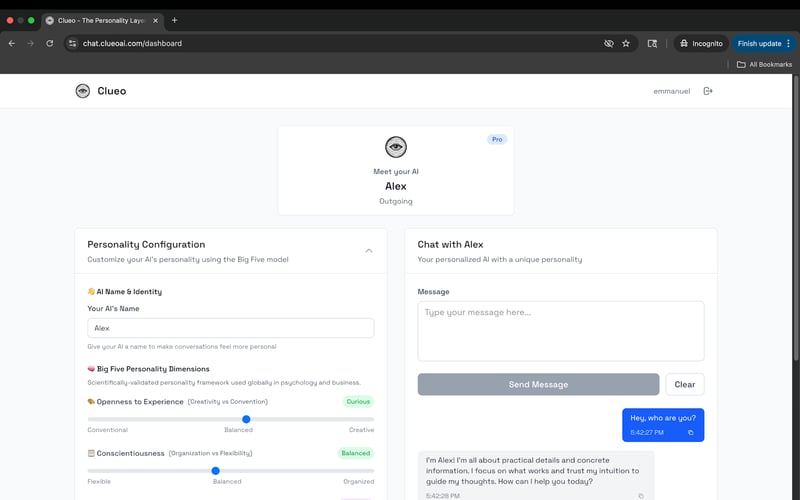Click the Openness to Experience slider handle
This screenshot has height=500, width=800.
click(246, 419)
